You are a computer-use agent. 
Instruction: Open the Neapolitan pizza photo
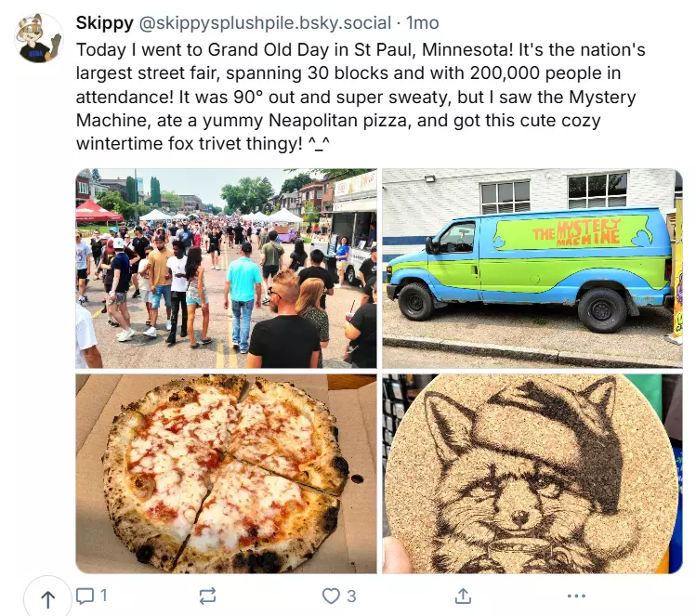[226, 474]
